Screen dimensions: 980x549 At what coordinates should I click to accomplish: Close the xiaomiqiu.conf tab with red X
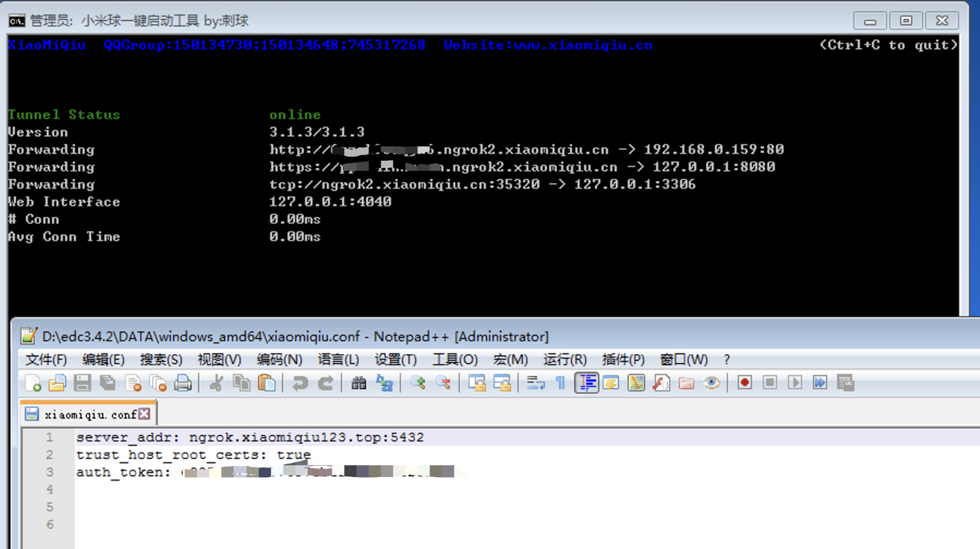[144, 414]
